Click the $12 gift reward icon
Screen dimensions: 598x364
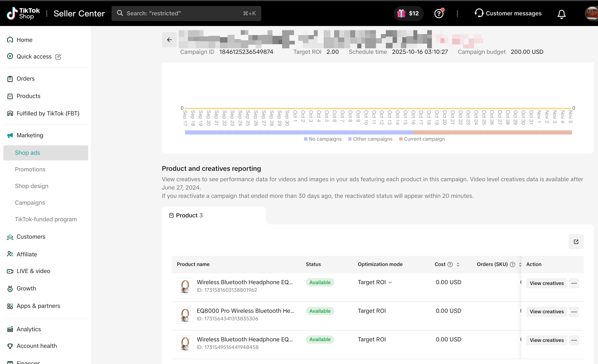point(408,14)
